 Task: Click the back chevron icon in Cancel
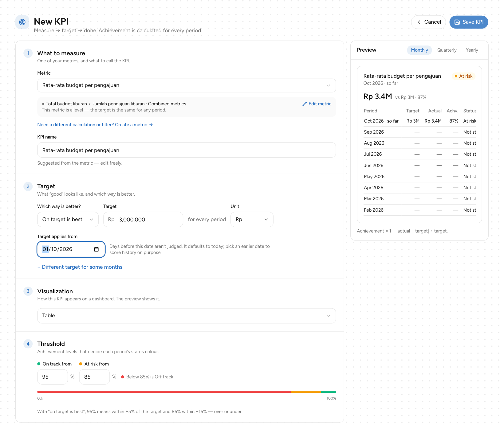[x=419, y=22]
